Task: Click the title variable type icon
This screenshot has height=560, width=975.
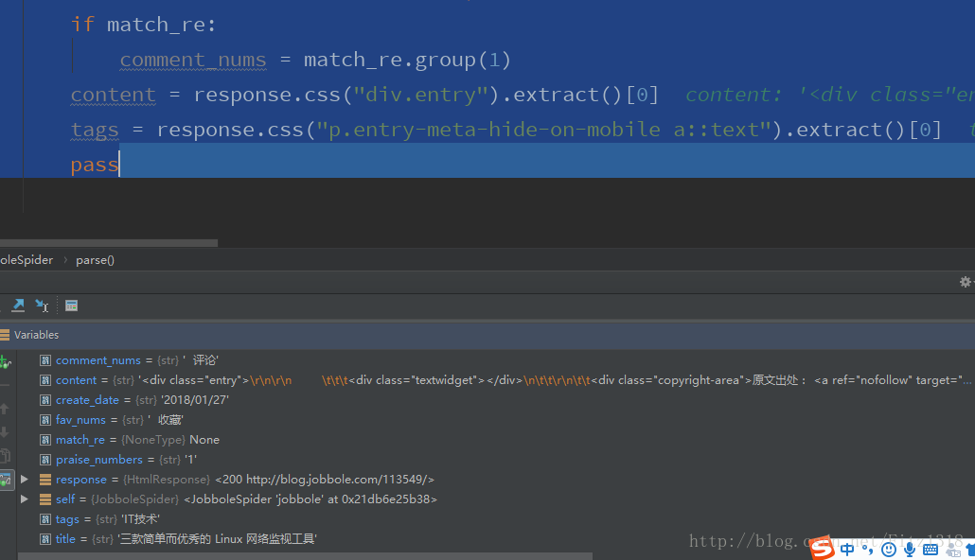Action: click(x=45, y=539)
